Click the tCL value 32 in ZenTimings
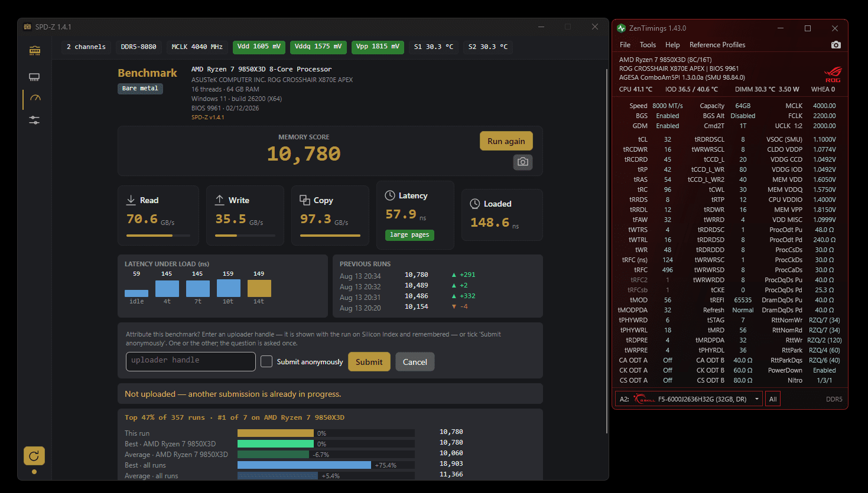The image size is (868, 493). (668, 139)
